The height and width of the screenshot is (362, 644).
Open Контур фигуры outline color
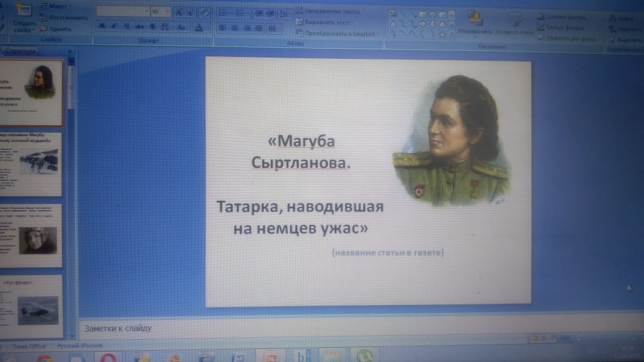561,27
